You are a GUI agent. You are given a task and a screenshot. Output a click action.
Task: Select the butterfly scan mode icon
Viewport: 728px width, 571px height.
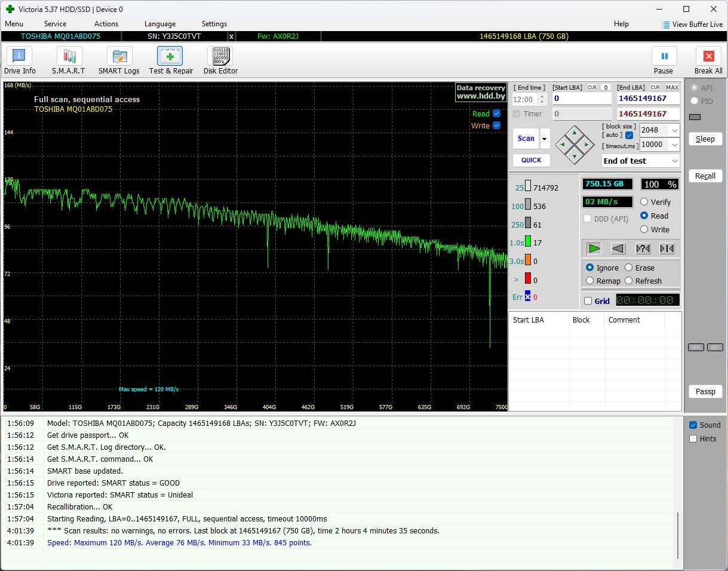(x=666, y=248)
